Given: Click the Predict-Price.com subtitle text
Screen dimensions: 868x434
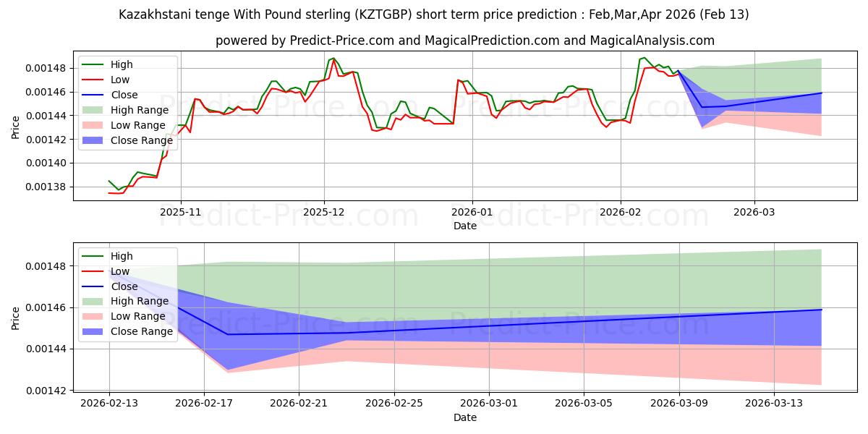Looking at the screenshot, I should [x=464, y=41].
